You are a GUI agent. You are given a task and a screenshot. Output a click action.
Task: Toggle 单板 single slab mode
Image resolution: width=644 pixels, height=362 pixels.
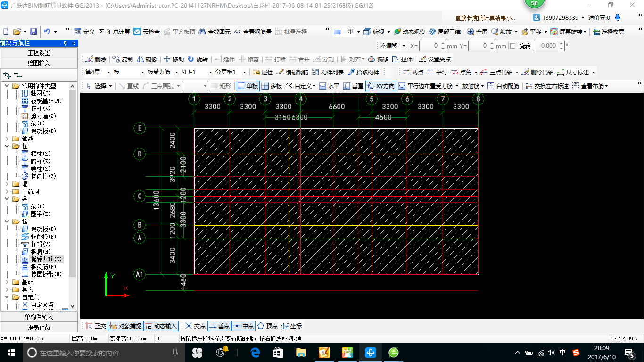pos(248,86)
